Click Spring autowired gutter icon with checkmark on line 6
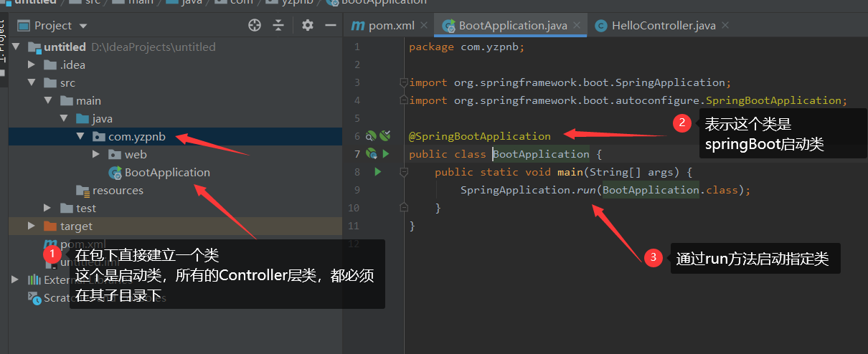The image size is (868, 354). click(x=385, y=135)
